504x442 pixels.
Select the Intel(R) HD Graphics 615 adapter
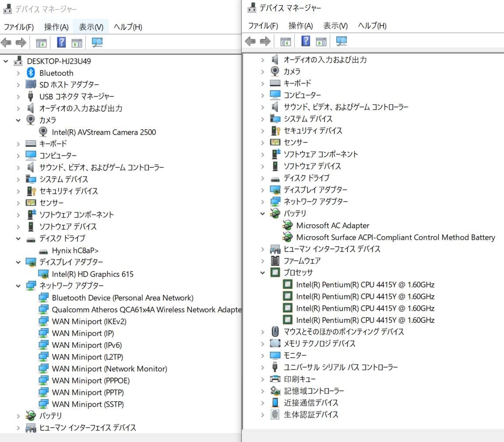click(x=92, y=274)
